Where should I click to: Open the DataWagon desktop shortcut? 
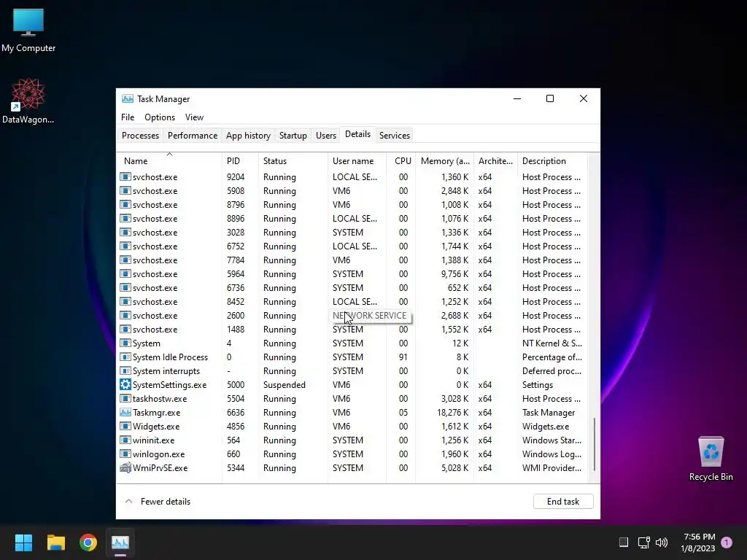pos(28,101)
